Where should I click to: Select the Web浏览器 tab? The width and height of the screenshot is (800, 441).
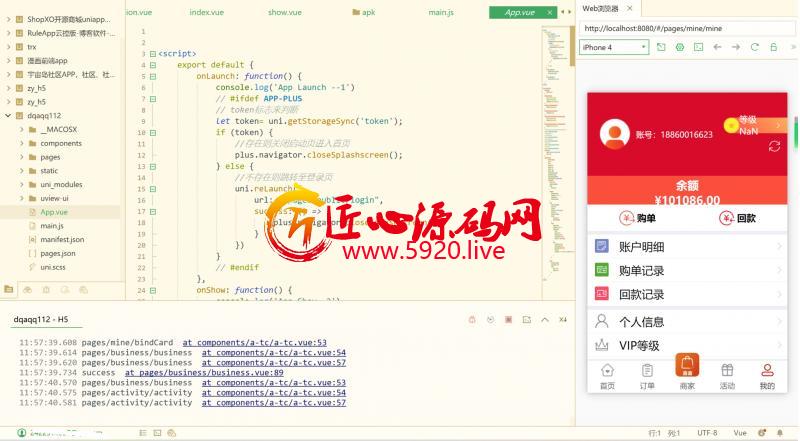(x=601, y=8)
